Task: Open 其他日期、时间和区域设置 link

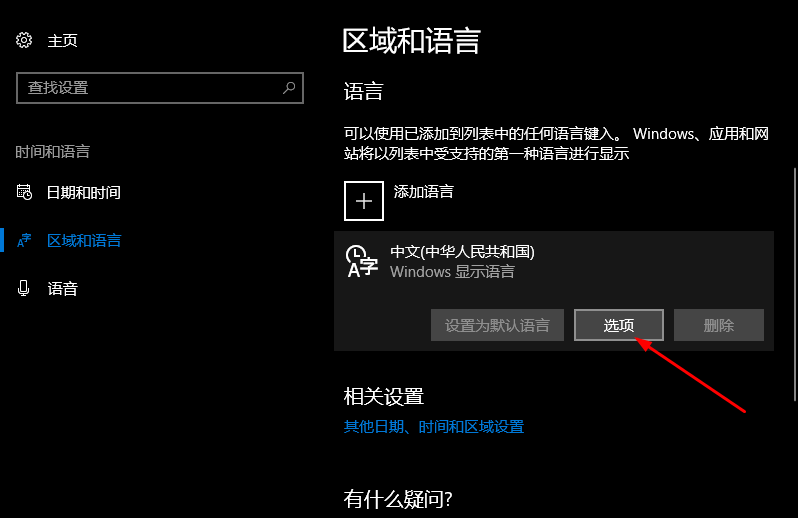Action: click(x=434, y=426)
